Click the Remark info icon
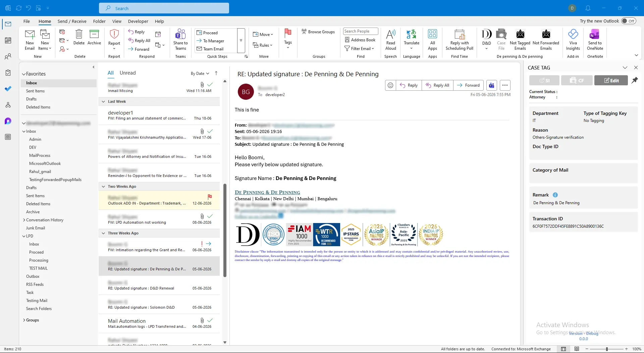This screenshot has width=644, height=353. tap(555, 195)
